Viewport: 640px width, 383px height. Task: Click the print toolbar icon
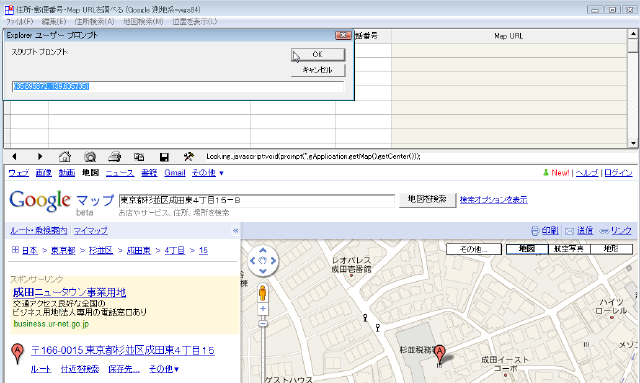click(115, 156)
